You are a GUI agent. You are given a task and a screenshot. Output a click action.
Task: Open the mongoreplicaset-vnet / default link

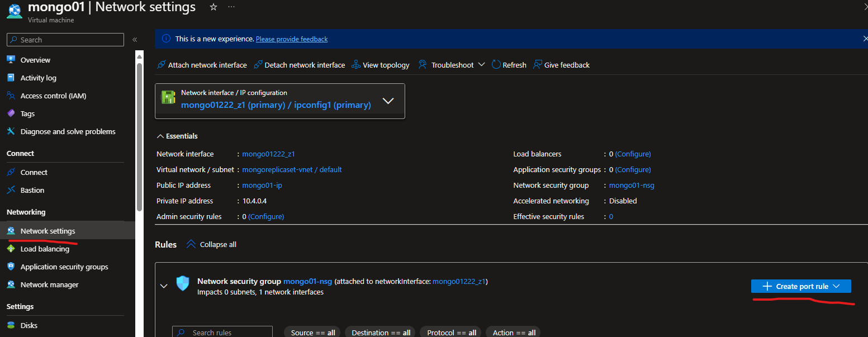click(292, 169)
